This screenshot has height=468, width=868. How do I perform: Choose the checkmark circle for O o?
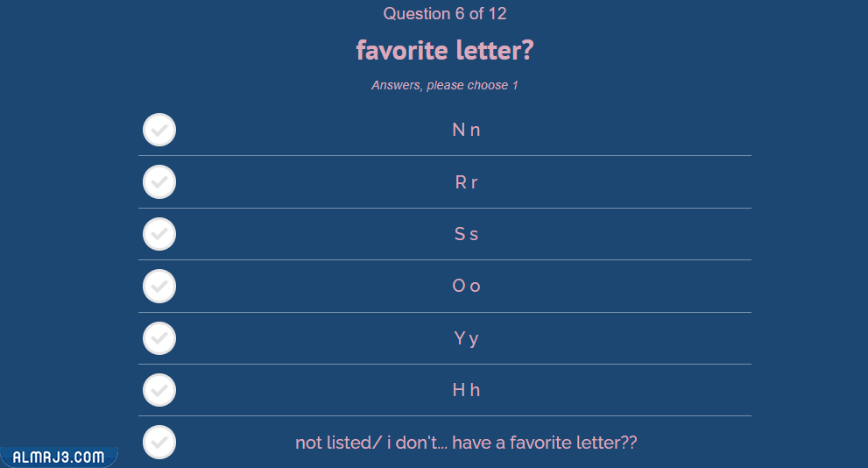pos(159,286)
